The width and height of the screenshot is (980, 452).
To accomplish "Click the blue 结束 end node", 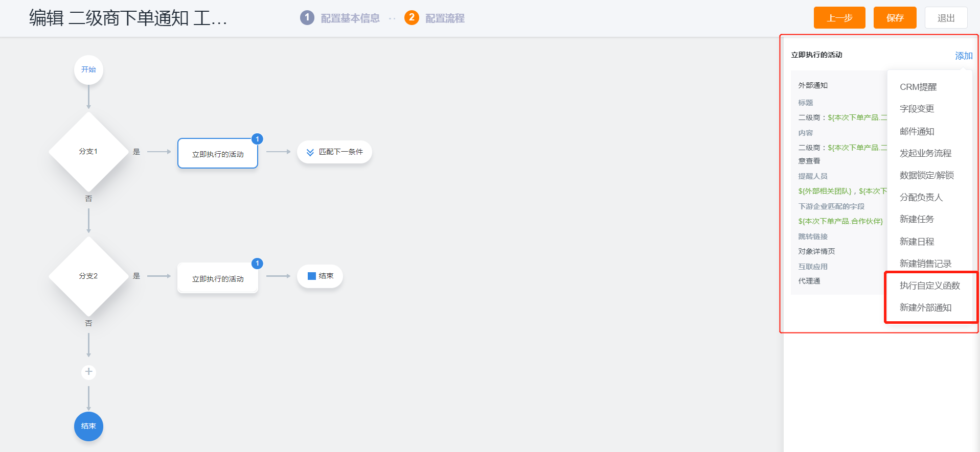I will point(88,426).
